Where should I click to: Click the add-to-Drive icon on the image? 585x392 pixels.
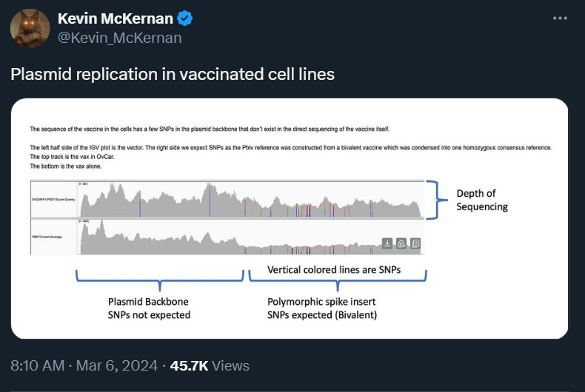(x=401, y=243)
